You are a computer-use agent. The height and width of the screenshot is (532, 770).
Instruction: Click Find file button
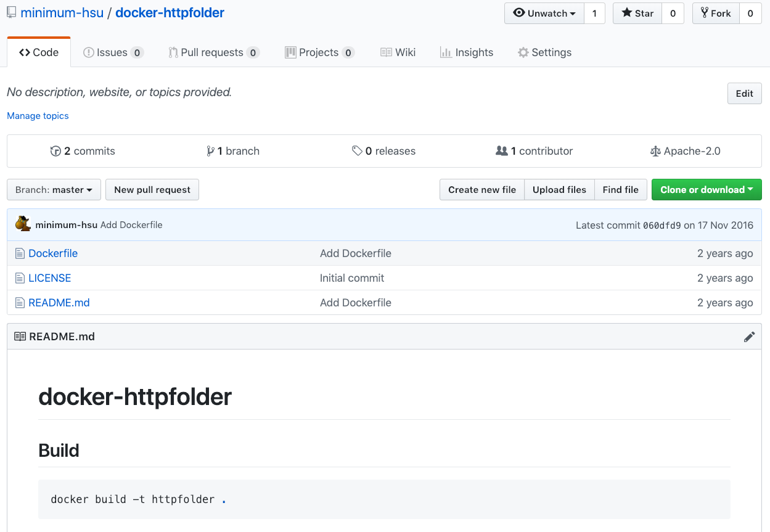tap(621, 190)
